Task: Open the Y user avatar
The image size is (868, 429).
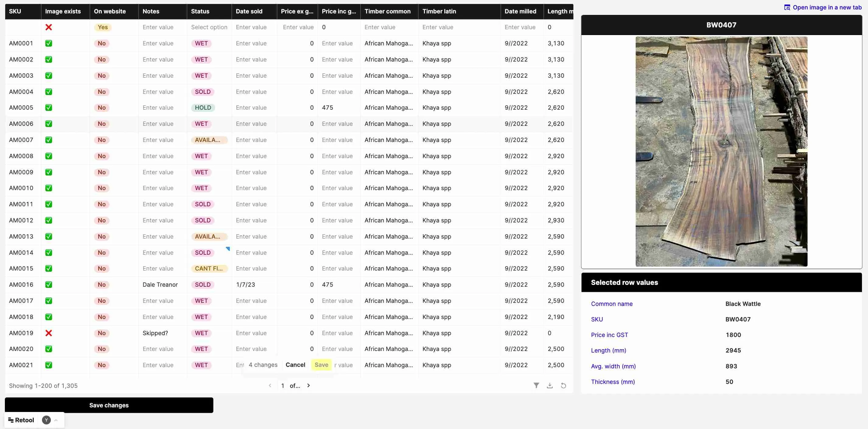Action: point(46,420)
